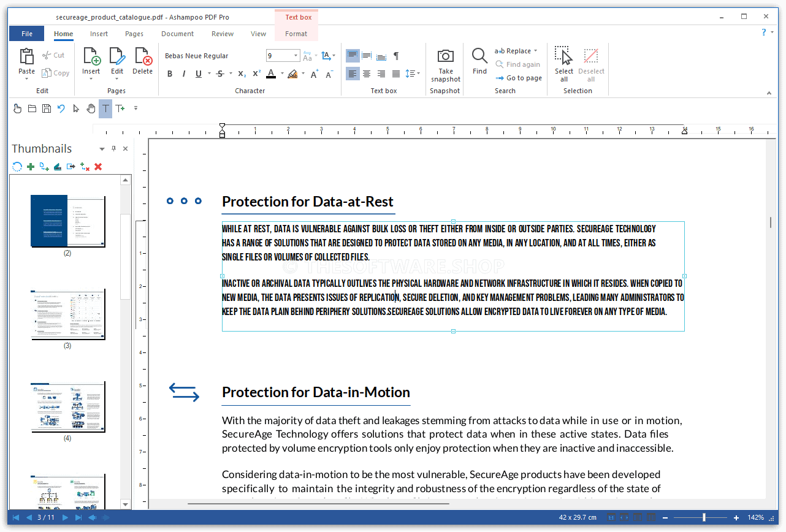The height and width of the screenshot is (532, 786).
Task: Click Go to page button
Action: click(x=519, y=78)
